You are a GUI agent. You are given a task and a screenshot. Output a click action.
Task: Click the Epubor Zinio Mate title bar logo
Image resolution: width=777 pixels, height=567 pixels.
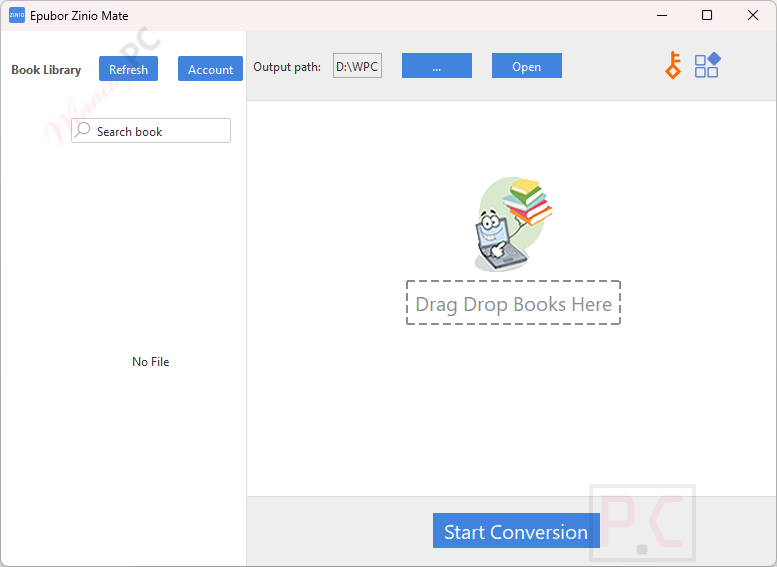17,15
